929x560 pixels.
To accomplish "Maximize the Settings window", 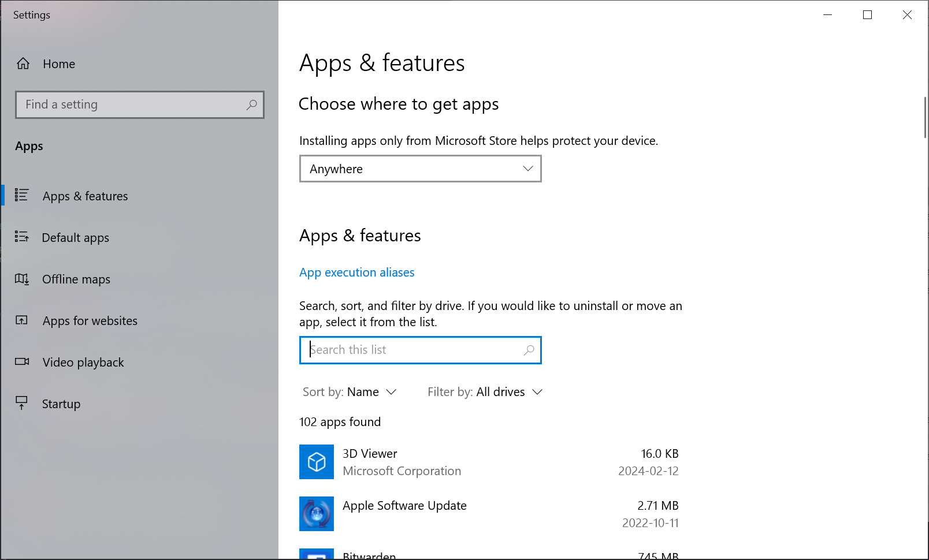I will pos(867,15).
